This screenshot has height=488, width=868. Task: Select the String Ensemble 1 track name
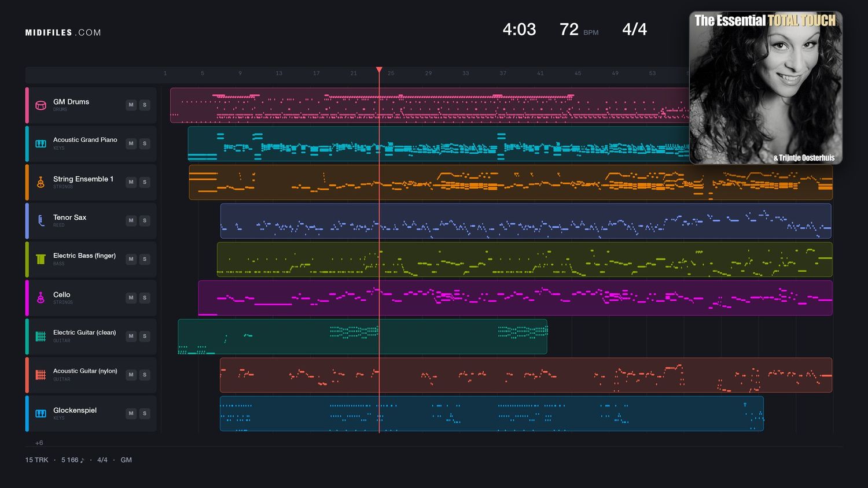pyautogui.click(x=83, y=179)
